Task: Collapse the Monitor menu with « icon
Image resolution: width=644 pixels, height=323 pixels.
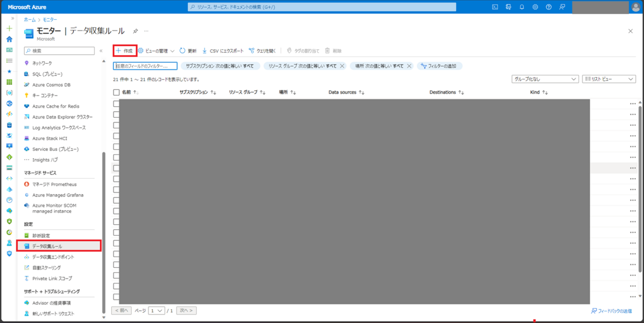Action: [x=101, y=50]
